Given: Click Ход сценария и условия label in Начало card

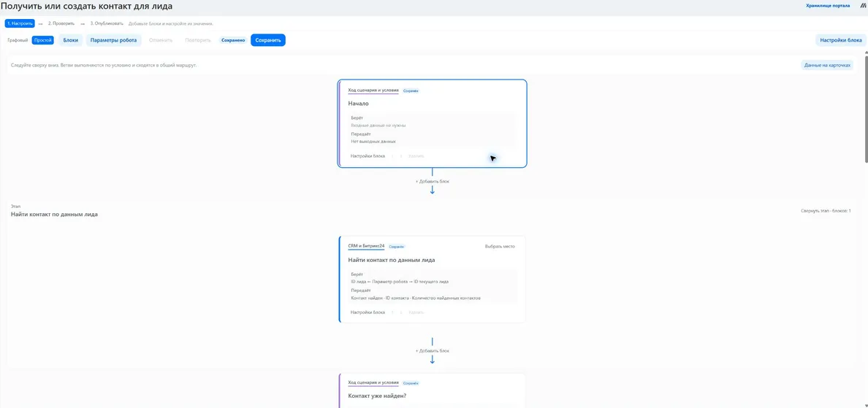Looking at the screenshot, I should point(373,90).
